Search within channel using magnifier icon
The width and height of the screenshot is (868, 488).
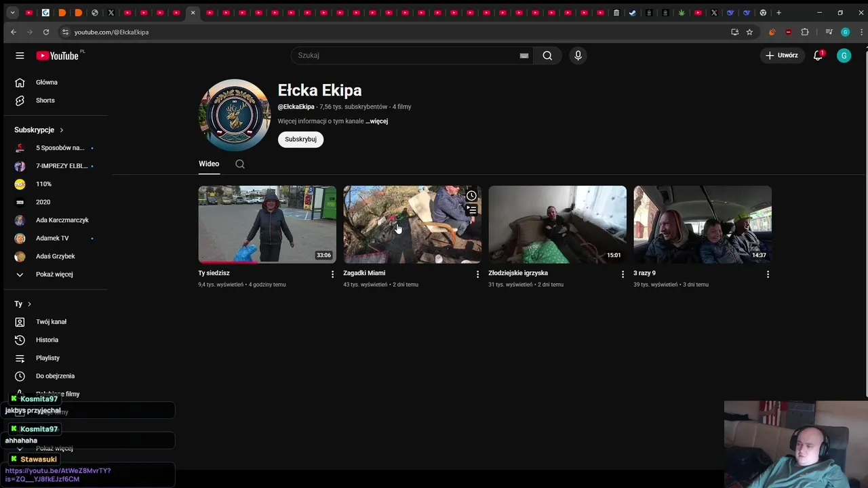pyautogui.click(x=240, y=164)
